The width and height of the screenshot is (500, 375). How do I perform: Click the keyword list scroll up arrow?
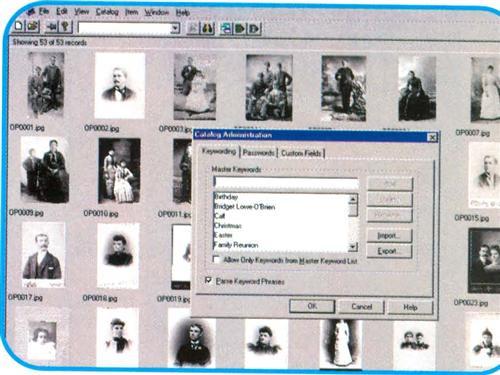353,199
